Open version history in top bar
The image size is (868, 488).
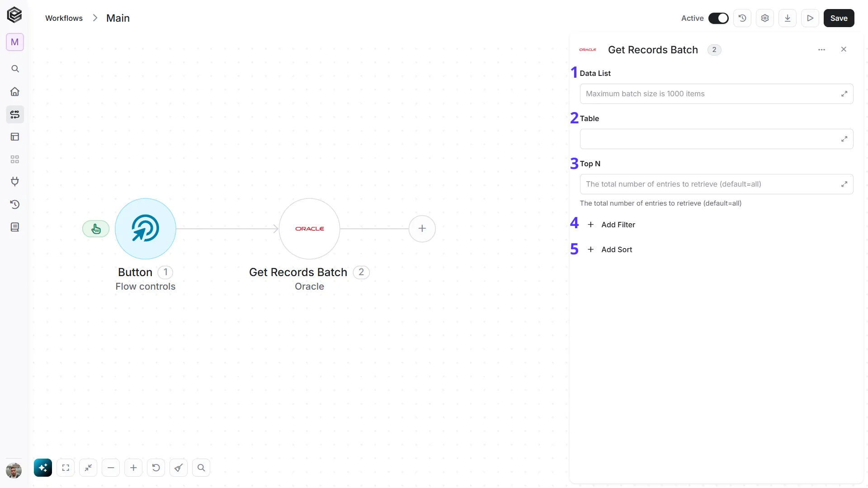742,18
